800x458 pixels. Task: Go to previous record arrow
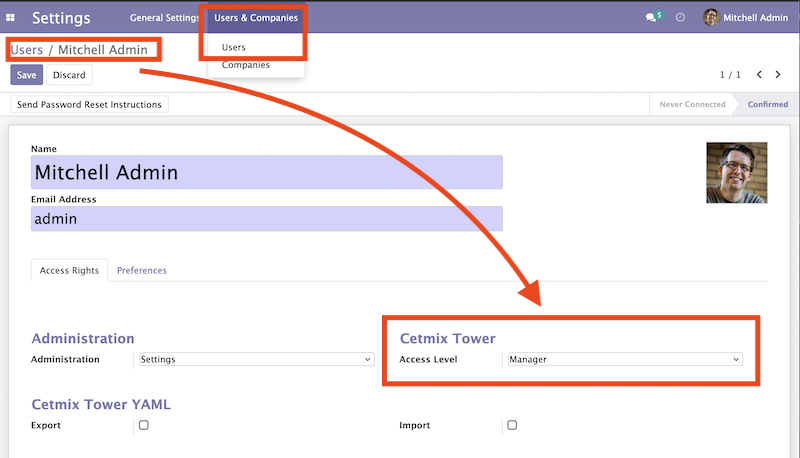tap(759, 75)
